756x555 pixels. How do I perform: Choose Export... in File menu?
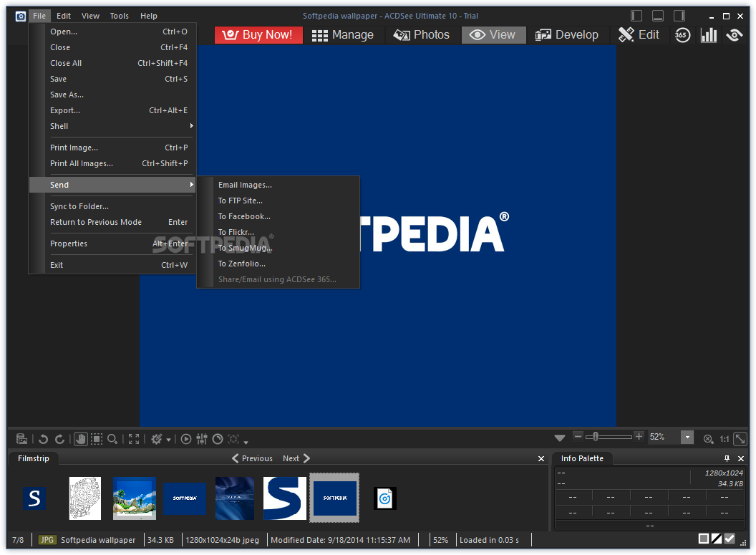click(112, 110)
